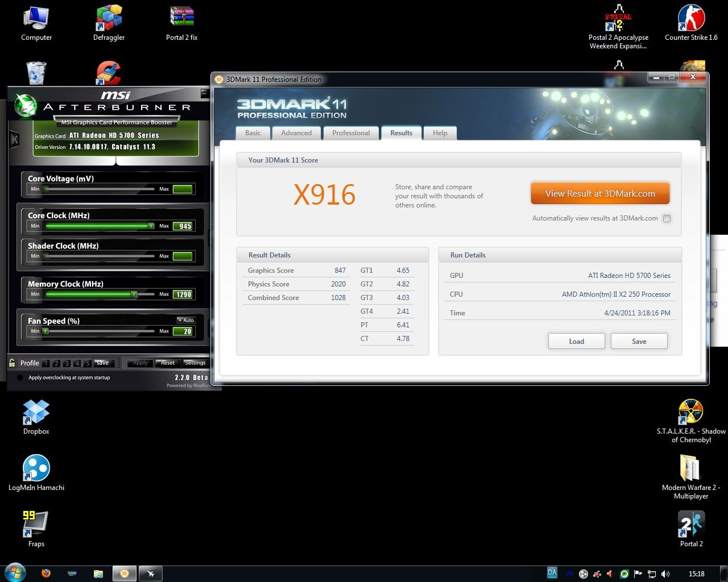Open the Help tab in 3DMark
728x582 pixels.
(440, 133)
